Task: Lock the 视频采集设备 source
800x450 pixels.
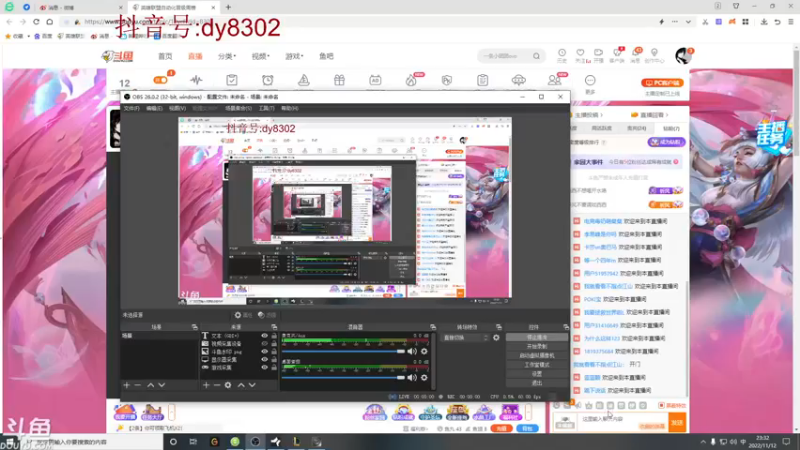Action: coord(274,344)
